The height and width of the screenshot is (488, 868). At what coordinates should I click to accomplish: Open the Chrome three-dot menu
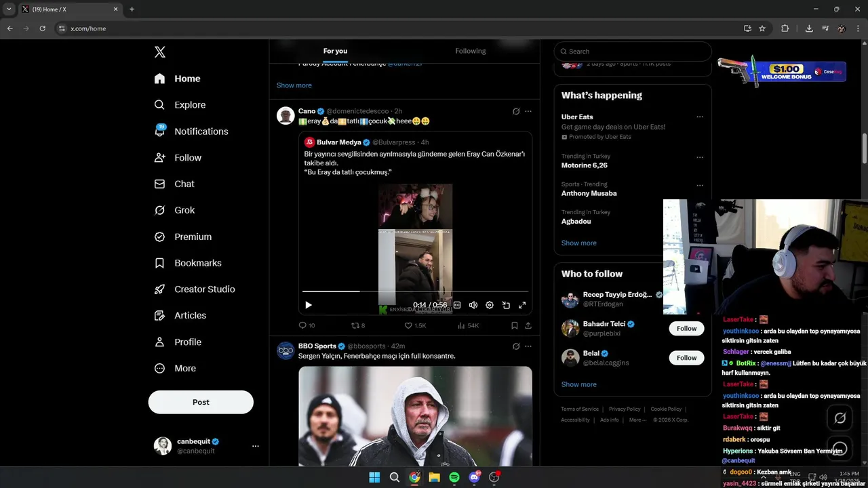[857, 28]
